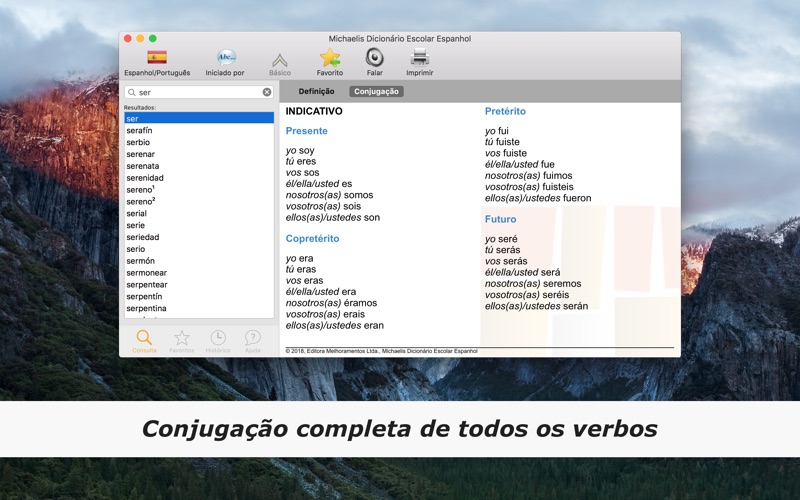The image size is (800, 500).
Task: Click in the search field containing 'ser'
Action: pyautogui.click(x=199, y=92)
